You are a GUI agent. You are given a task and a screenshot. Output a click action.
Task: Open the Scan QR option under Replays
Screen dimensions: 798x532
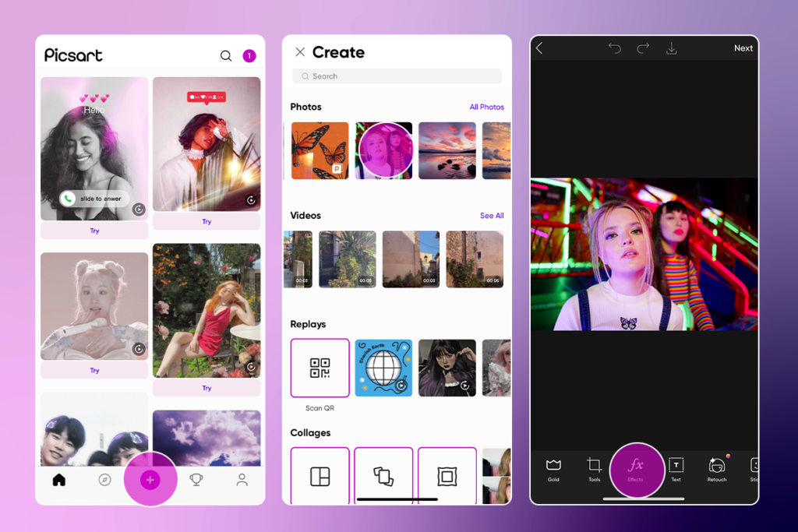[x=320, y=368]
